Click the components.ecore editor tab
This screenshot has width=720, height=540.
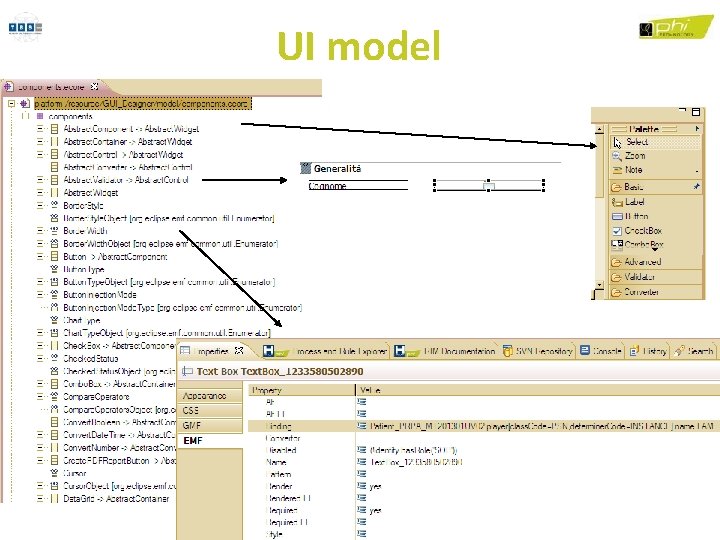click(x=51, y=86)
